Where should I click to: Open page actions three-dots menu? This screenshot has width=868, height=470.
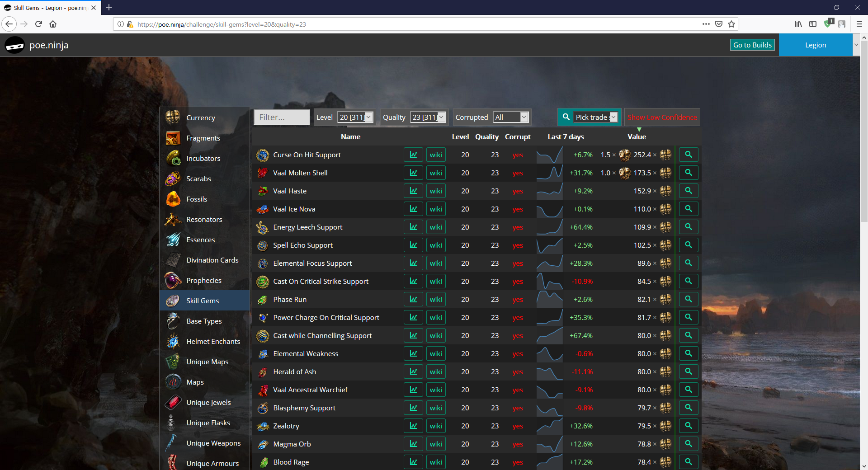(x=706, y=24)
